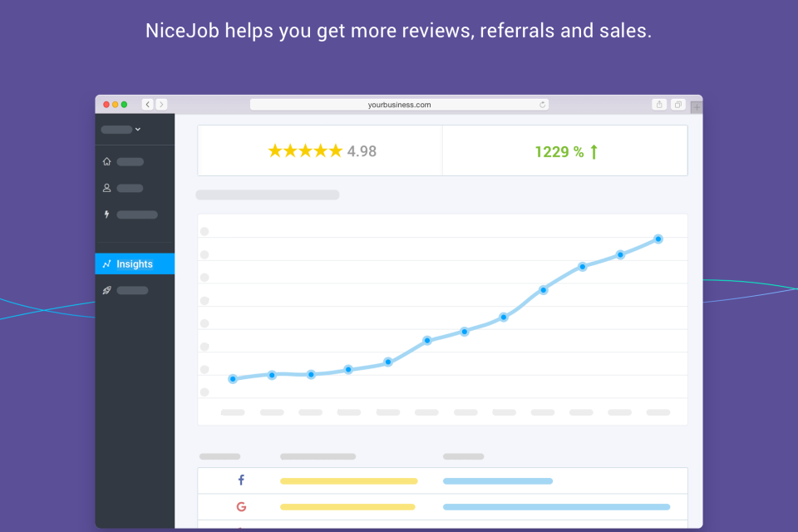
Task: Click the Facebook row icon
Action: [241, 480]
